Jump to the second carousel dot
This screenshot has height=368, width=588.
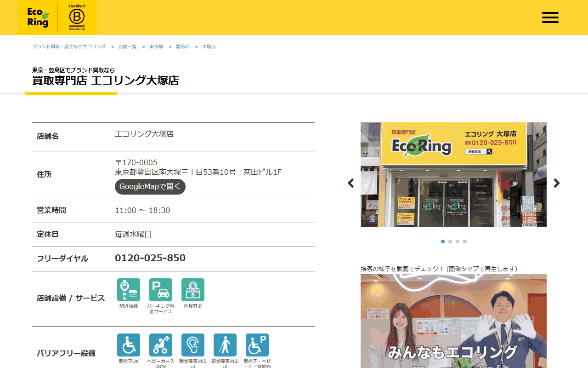(x=450, y=241)
